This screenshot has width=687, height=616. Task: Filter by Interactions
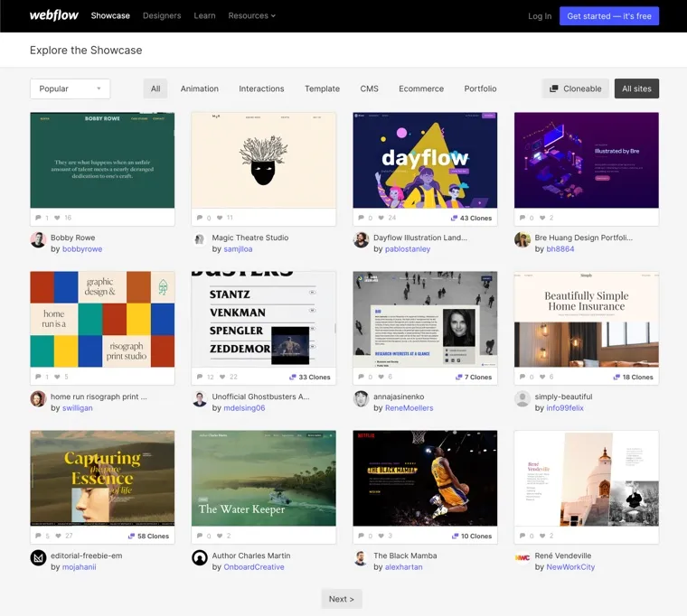pyautogui.click(x=261, y=89)
